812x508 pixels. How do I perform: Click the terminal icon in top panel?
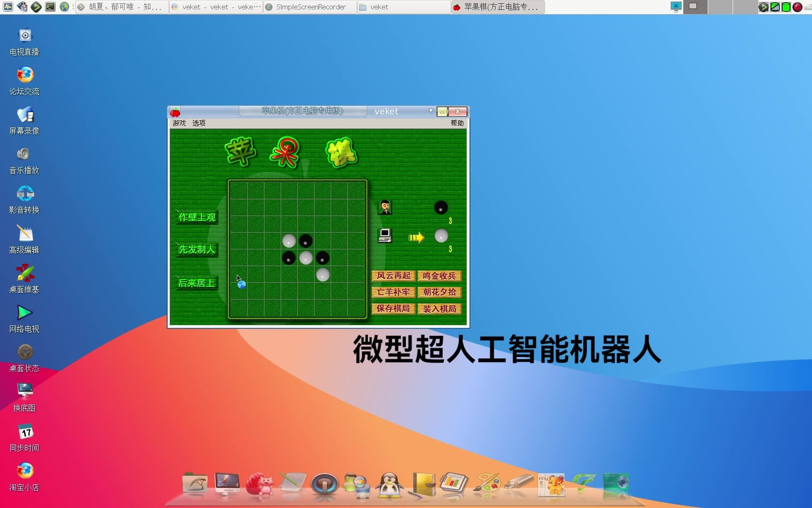point(50,7)
